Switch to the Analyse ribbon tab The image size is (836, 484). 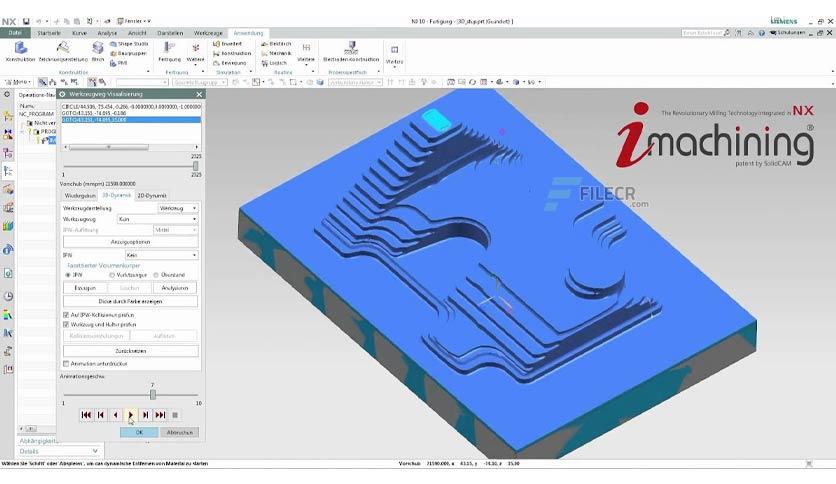(x=107, y=33)
